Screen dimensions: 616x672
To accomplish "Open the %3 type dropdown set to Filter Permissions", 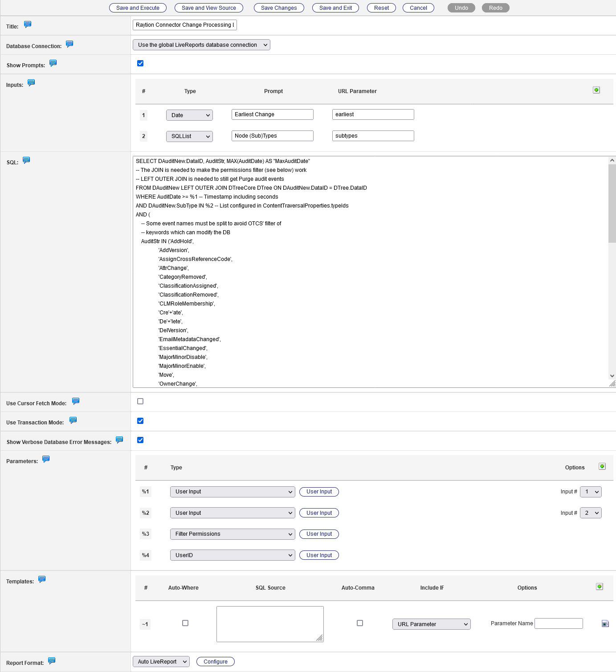I will [x=232, y=534].
